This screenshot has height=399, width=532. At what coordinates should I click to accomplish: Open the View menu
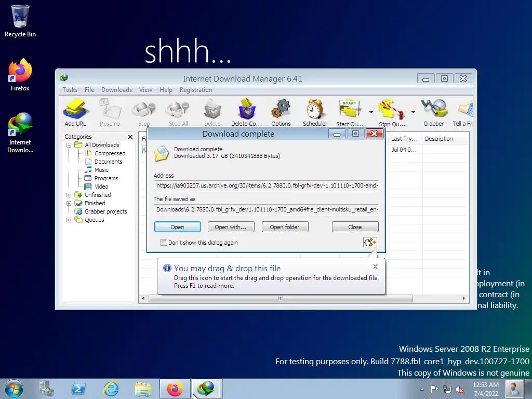(x=145, y=90)
